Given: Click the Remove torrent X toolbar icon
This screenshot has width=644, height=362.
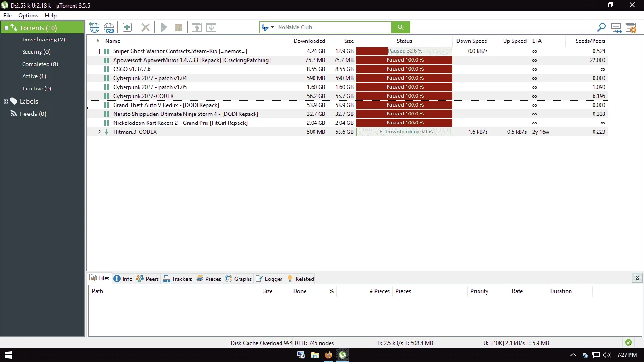Looking at the screenshot, I should tap(146, 27).
